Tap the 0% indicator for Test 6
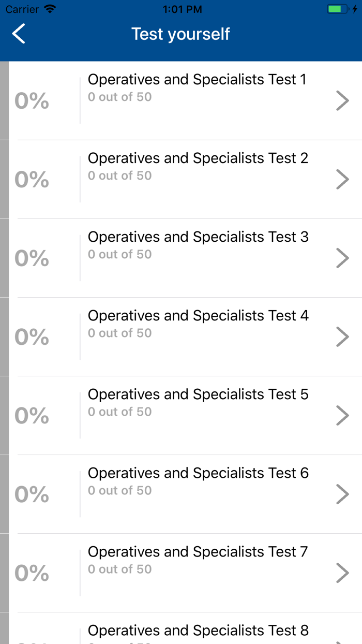The width and height of the screenshot is (362, 644). (31, 494)
